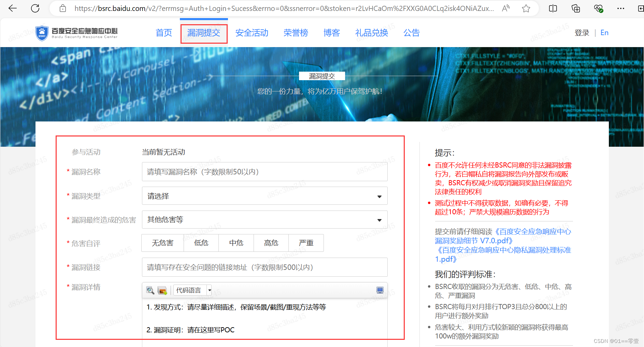
Task: Click the 危害自评 label
Action: tap(86, 244)
